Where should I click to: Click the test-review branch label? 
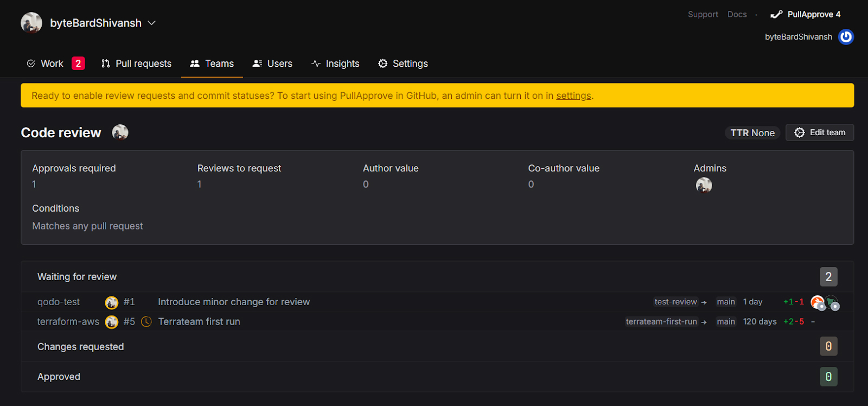(675, 302)
